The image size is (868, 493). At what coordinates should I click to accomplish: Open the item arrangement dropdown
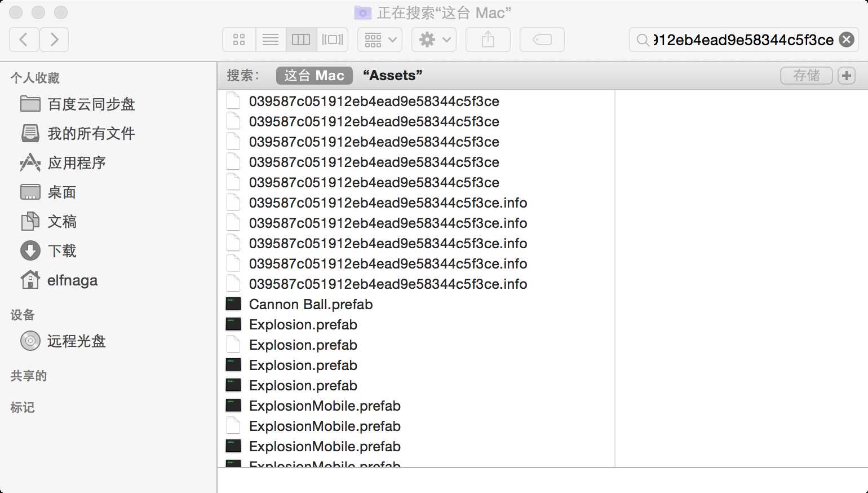pyautogui.click(x=380, y=39)
